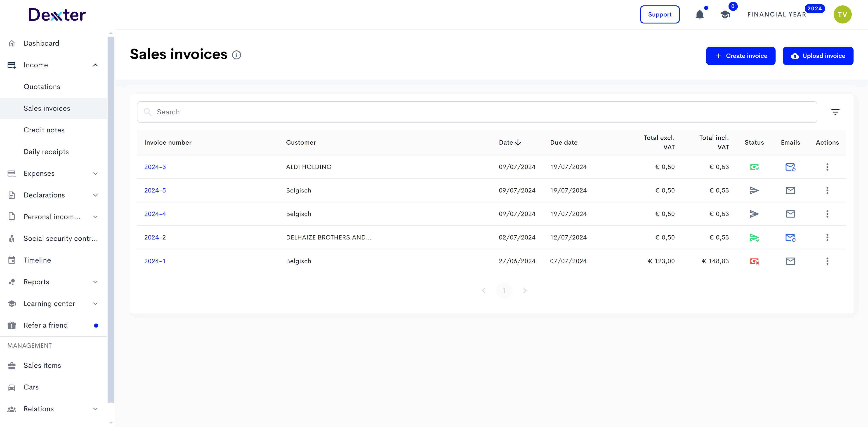Image resolution: width=868 pixels, height=427 pixels.
Task: Click the sent status icon for 2024-2
Action: tap(754, 237)
